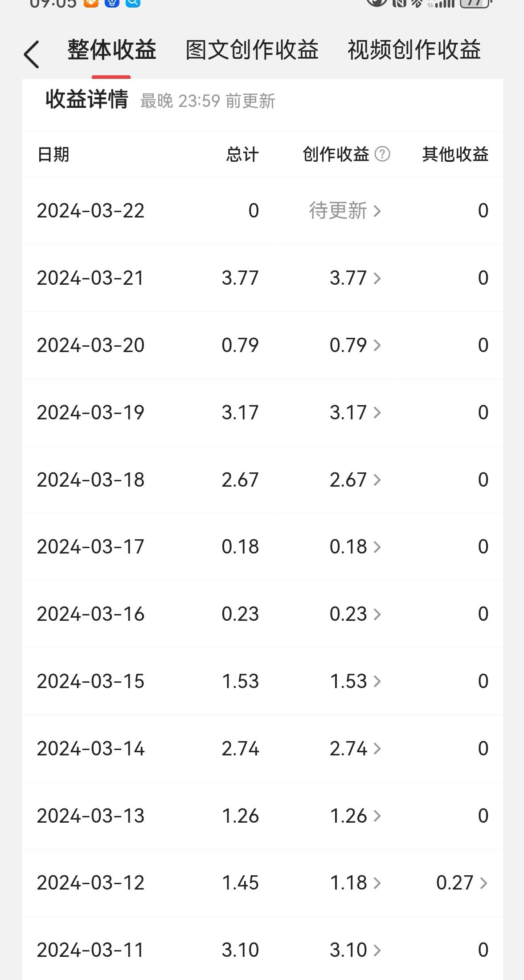524x980 pixels.
Task: Tap the chevron next to 3.17 创作收益
Action: pos(377,413)
